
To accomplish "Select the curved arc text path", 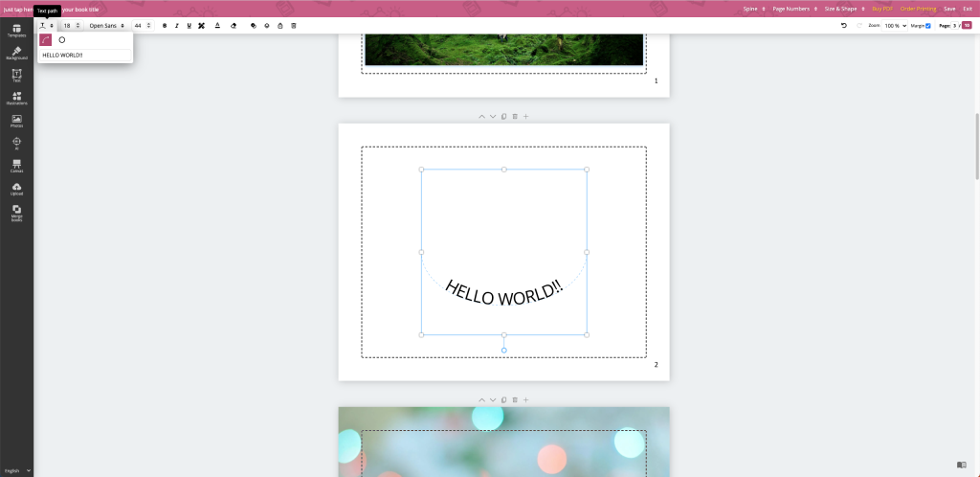I will coord(46,40).
